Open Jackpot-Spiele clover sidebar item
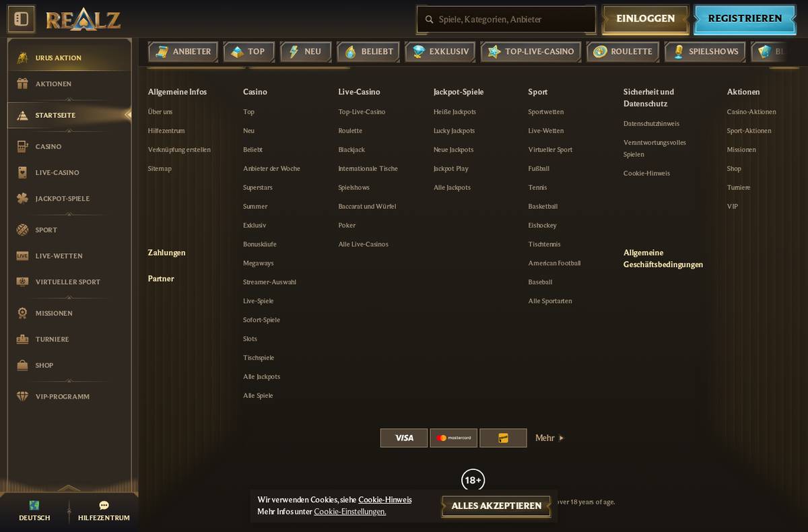This screenshot has width=808, height=532. click(x=22, y=199)
